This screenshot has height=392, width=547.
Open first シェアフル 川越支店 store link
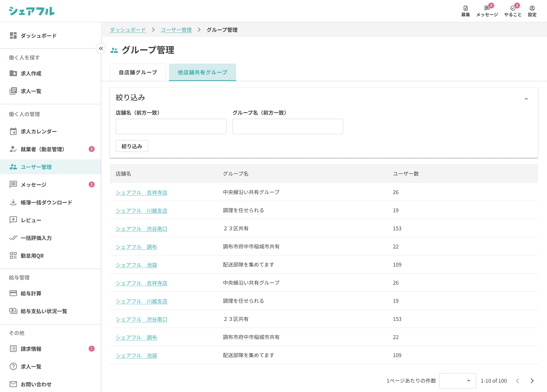[142, 210]
